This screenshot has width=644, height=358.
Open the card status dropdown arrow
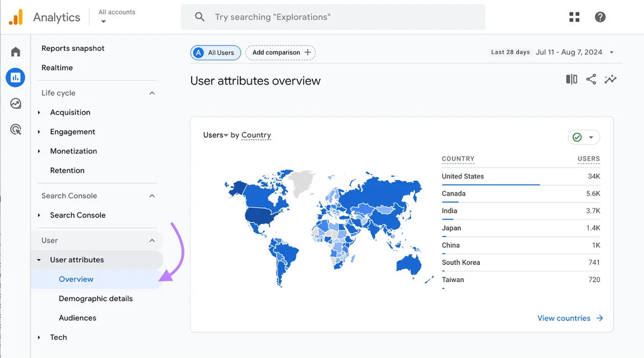click(x=591, y=137)
